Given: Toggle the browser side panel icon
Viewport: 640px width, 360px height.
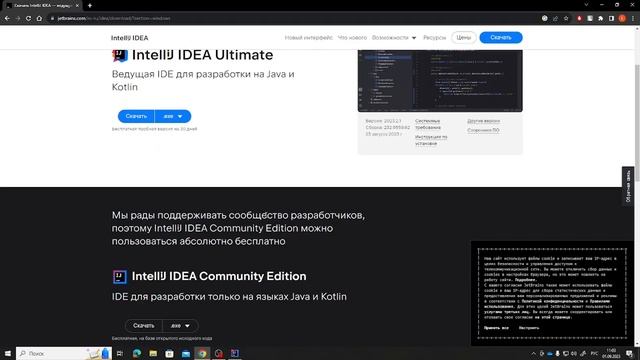Looking at the screenshot, I should [611, 18].
